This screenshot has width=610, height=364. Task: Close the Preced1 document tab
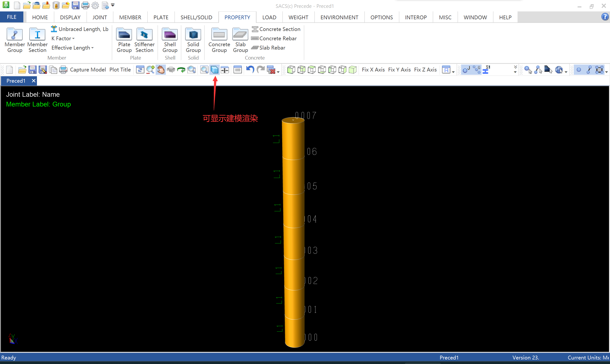tap(34, 81)
